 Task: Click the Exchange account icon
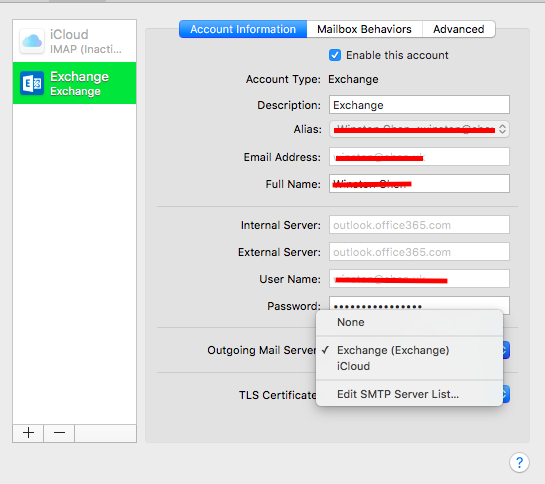point(32,83)
